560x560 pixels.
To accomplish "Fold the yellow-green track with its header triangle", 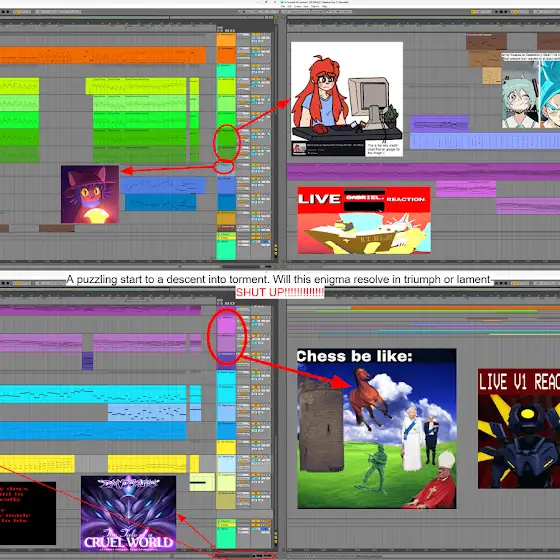I will point(219,79).
